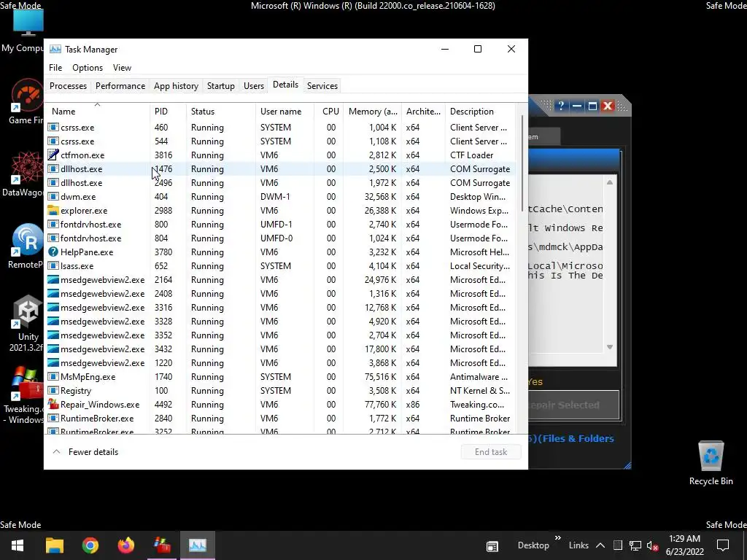
Task: Open the Recycle Bin desktop icon
Action: tap(711, 462)
